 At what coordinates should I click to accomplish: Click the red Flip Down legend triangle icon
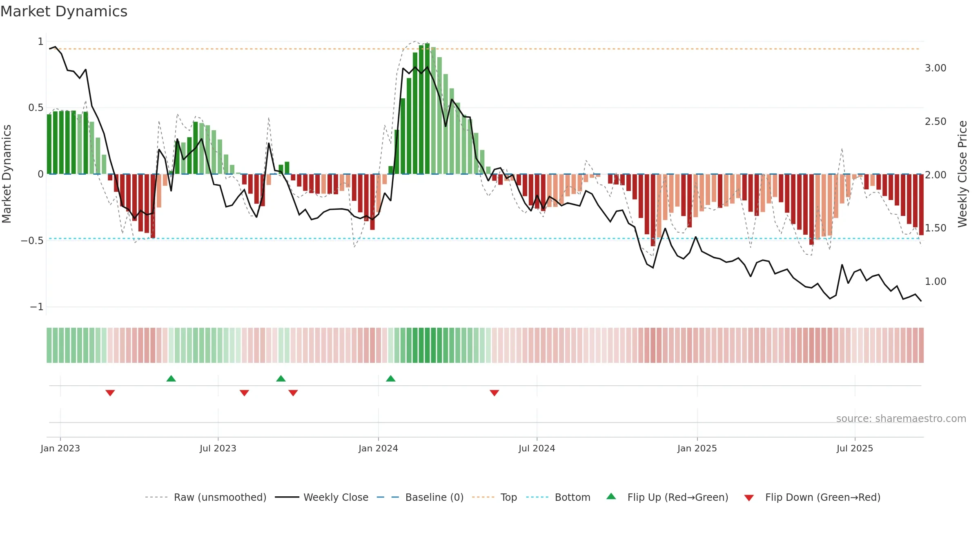749,498
